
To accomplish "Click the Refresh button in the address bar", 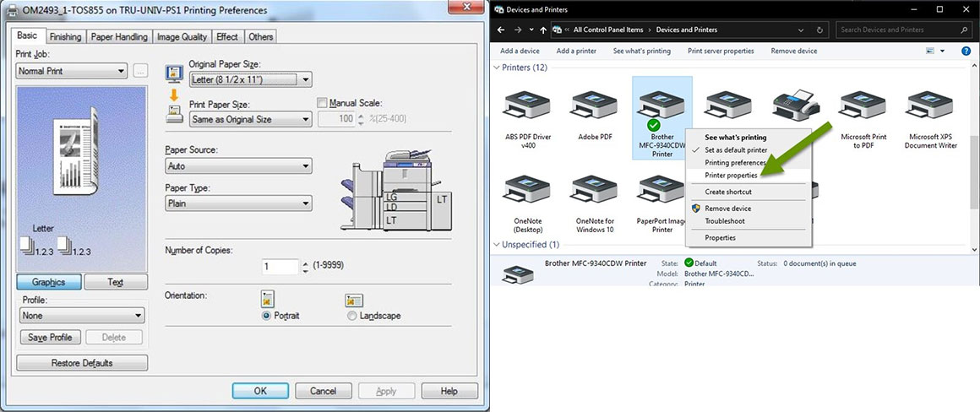I will pos(820,30).
